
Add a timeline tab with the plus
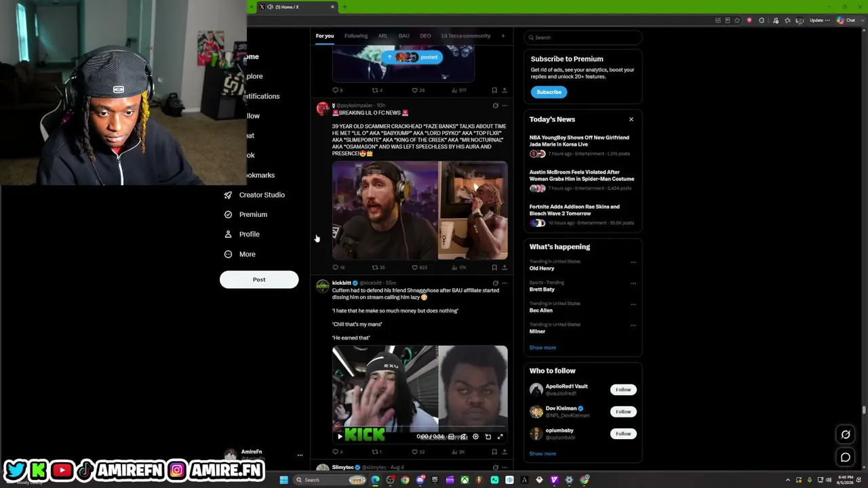502,36
